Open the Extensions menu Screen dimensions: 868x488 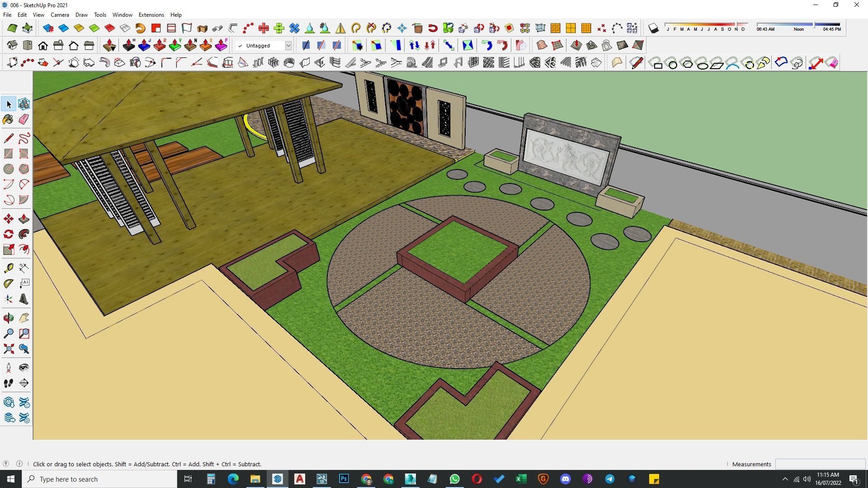point(151,14)
